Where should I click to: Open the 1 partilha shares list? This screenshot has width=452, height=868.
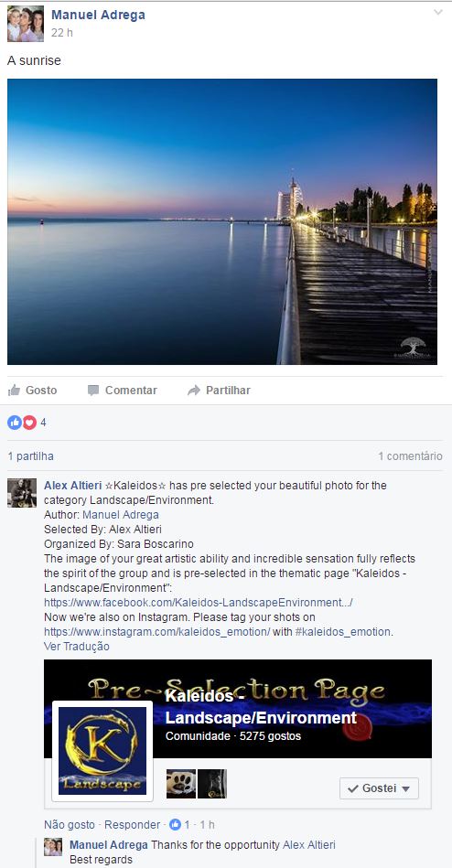tap(30, 456)
